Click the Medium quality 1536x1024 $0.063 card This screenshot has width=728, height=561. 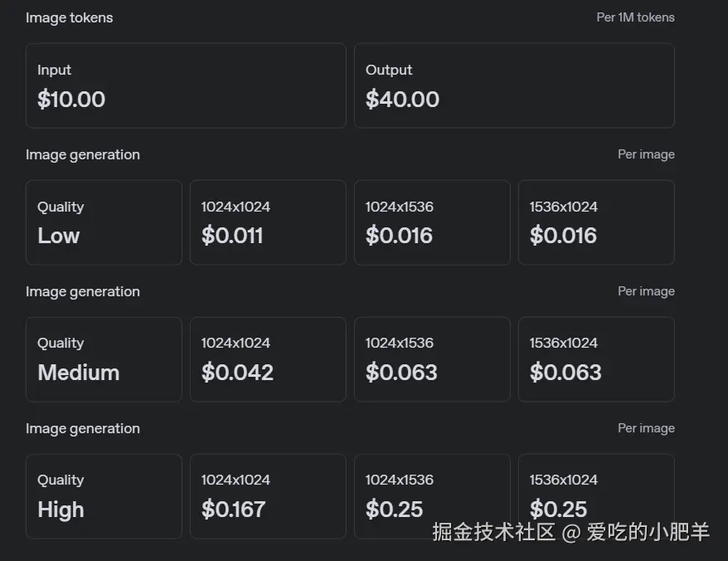click(x=596, y=359)
